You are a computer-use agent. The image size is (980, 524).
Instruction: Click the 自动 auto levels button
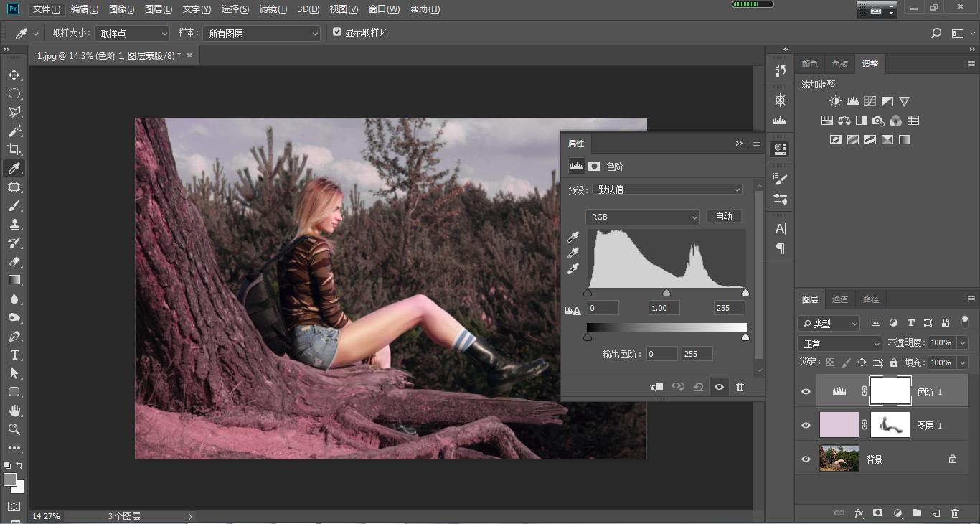tap(724, 216)
